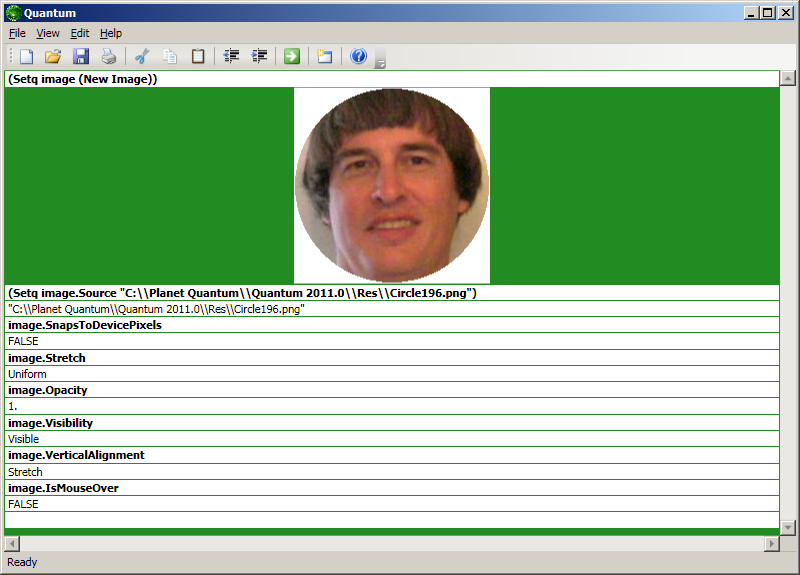This screenshot has width=800, height=575.
Task: Click the New document toolbar icon
Action: [x=27, y=56]
